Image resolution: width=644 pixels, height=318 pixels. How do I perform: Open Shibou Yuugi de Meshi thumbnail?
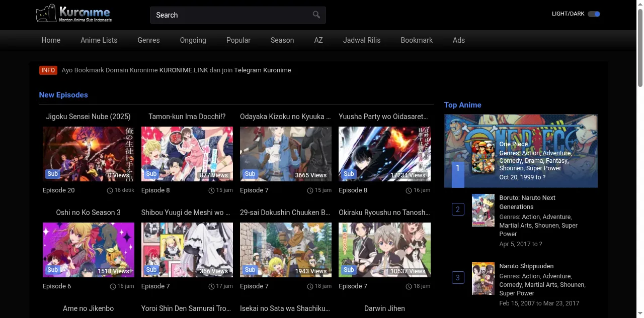(x=187, y=250)
